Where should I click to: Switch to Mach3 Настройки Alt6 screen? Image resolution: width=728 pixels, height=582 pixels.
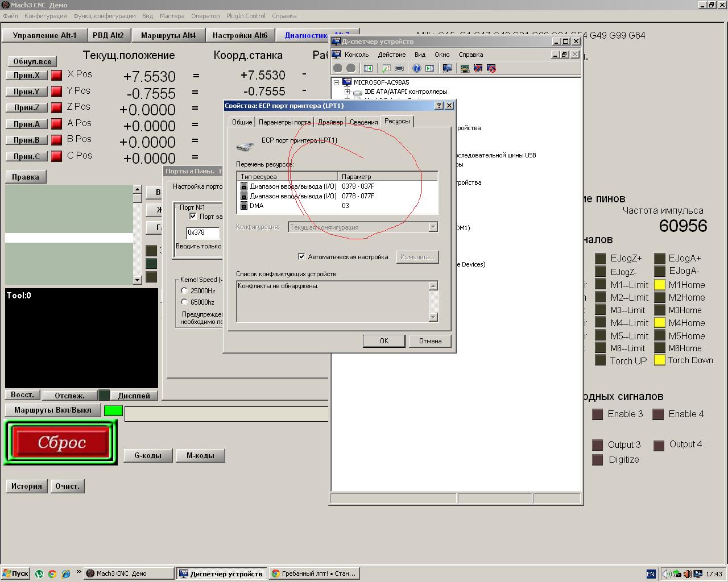click(x=240, y=35)
